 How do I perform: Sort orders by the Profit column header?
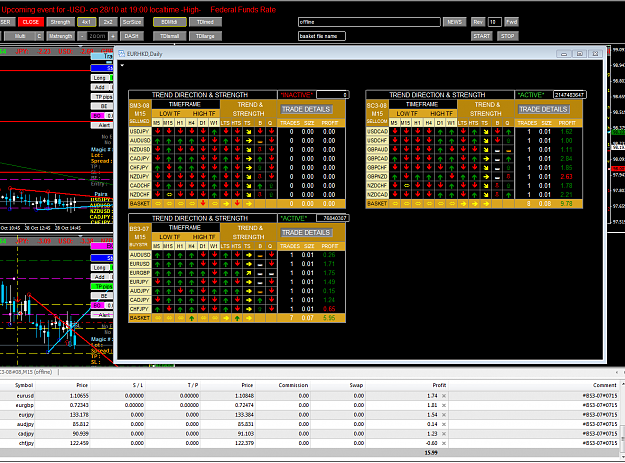pos(439,385)
